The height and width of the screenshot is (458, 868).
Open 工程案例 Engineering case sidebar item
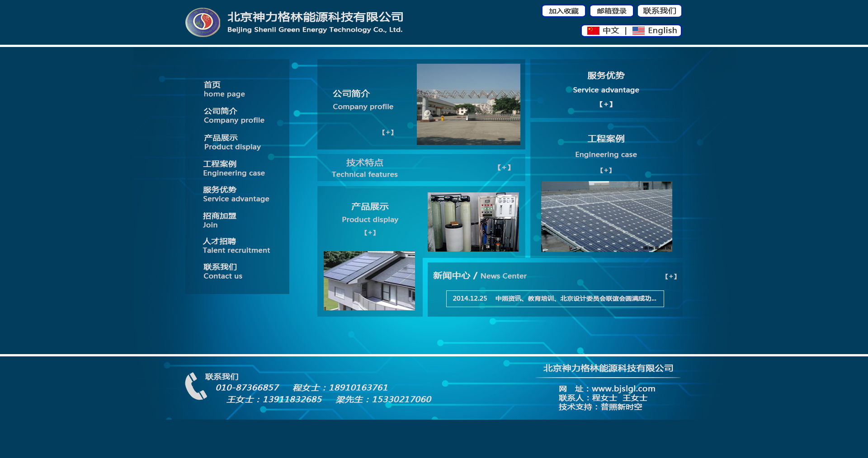(x=234, y=168)
